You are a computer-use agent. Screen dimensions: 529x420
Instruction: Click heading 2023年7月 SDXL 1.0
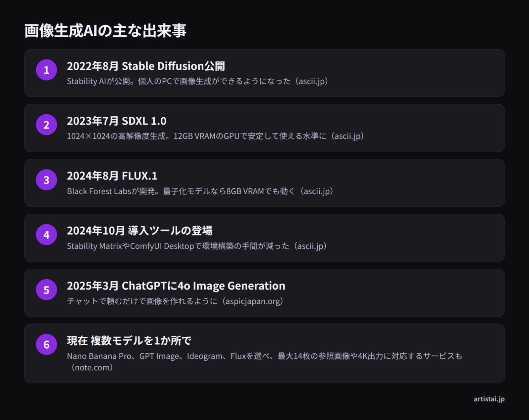tap(116, 121)
